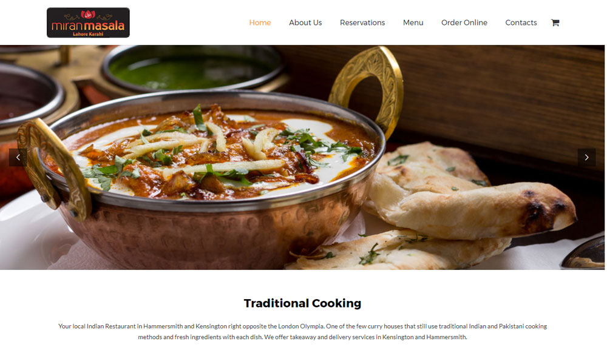Open the shopping cart icon
This screenshot has width=607, height=364.
(x=555, y=22)
